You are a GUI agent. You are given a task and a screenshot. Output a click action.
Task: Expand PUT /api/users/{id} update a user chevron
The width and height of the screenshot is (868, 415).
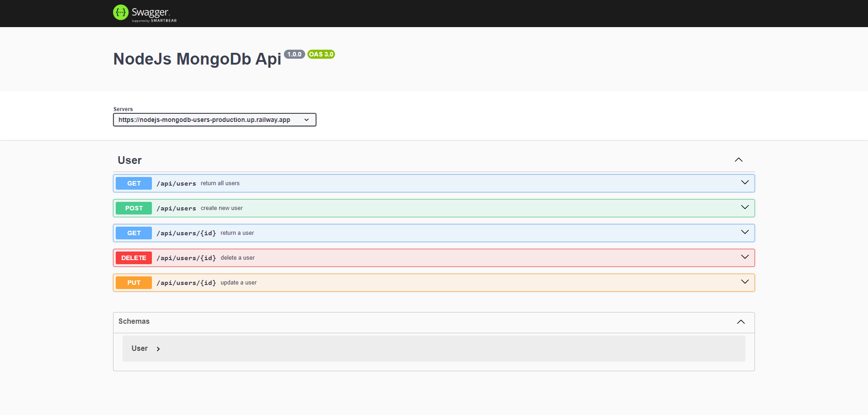point(745,282)
